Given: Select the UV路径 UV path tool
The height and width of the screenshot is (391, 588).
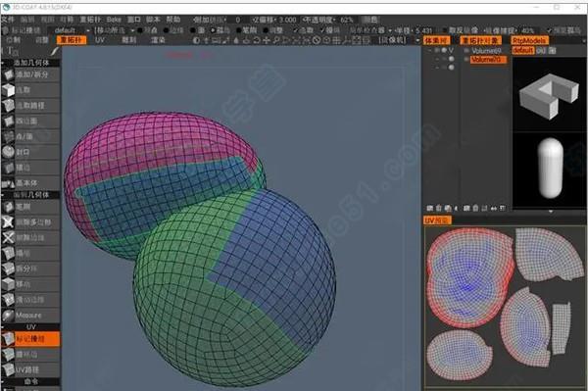Looking at the screenshot, I should [30, 370].
